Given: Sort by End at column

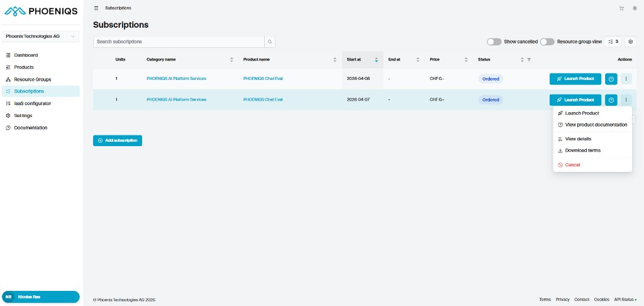Looking at the screenshot, I should coord(418,60).
